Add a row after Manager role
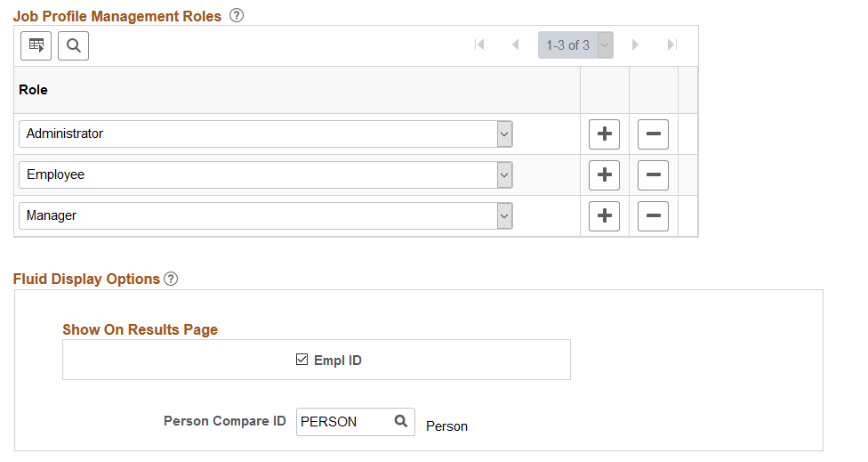The width and height of the screenshot is (868, 462). [604, 216]
